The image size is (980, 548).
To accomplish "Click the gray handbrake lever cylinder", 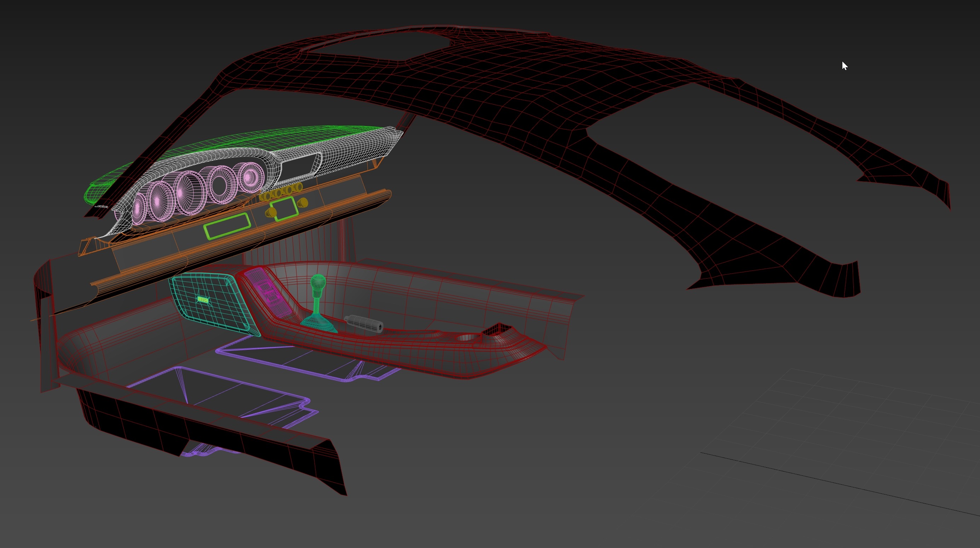I will (363, 324).
